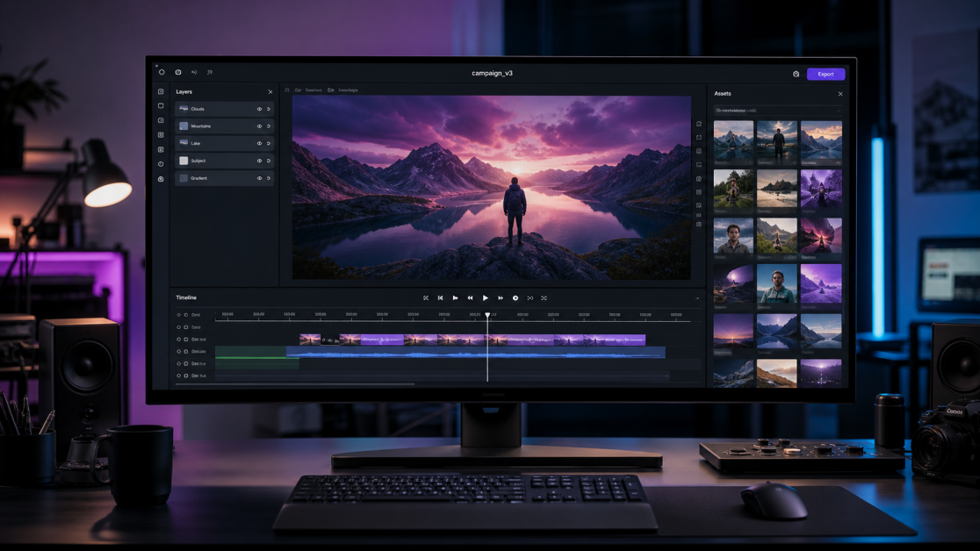Click the Assets panel heading

point(723,94)
